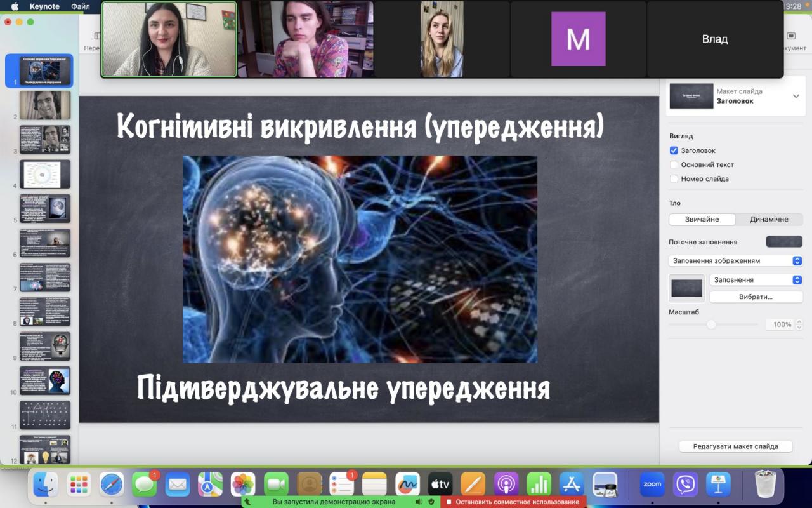This screenshot has height=508, width=812.
Task: Open Photos app in the Dock
Action: [243, 485]
